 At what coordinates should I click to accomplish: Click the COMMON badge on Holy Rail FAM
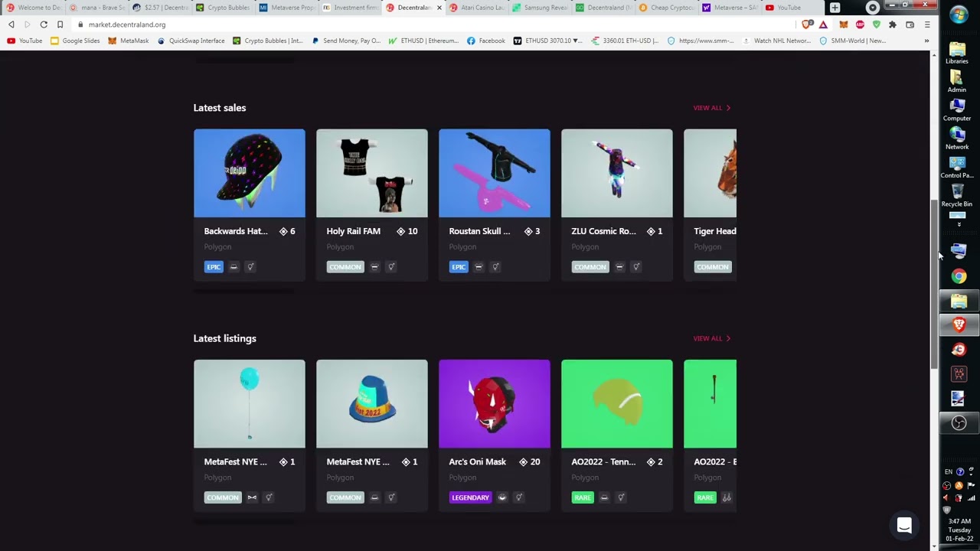(x=345, y=267)
